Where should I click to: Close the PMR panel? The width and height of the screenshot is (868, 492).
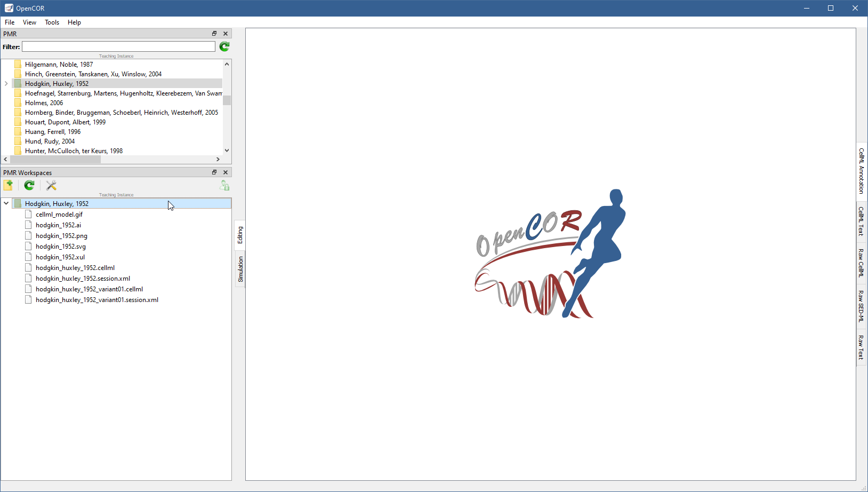click(226, 34)
